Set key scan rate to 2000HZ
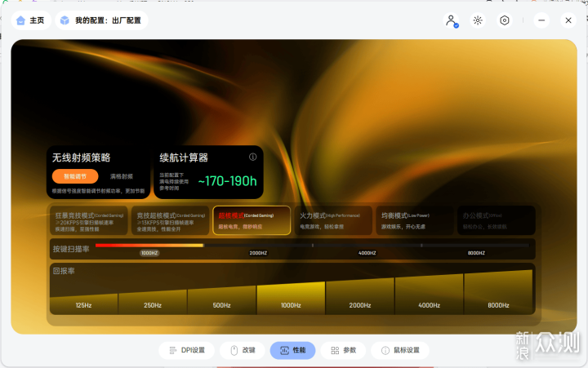This screenshot has height=368, width=588. pos(258,253)
